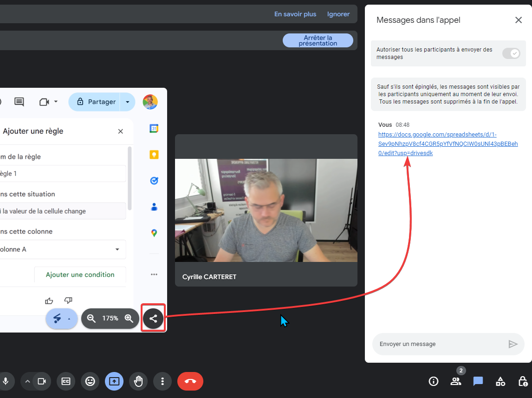Toggle the chat messages panel icon
Image resolution: width=532 pixels, height=398 pixels.
click(478, 381)
